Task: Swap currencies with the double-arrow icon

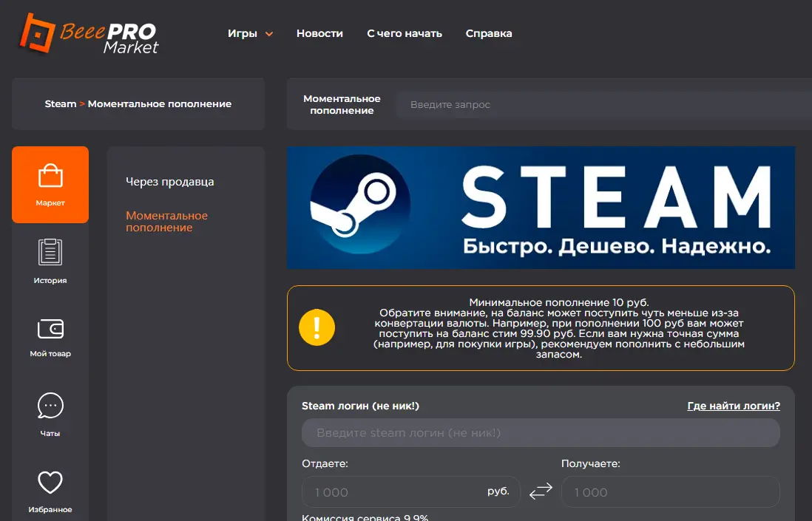Action: tap(541, 491)
